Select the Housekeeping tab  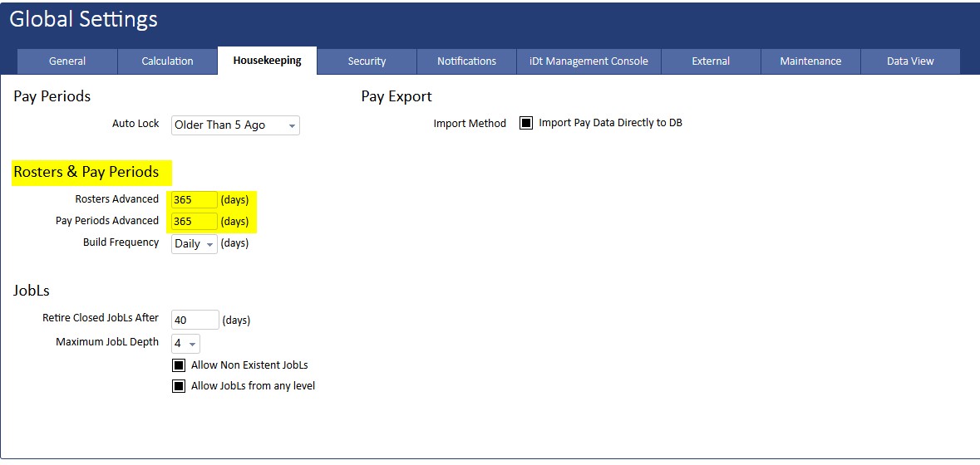[x=267, y=61]
